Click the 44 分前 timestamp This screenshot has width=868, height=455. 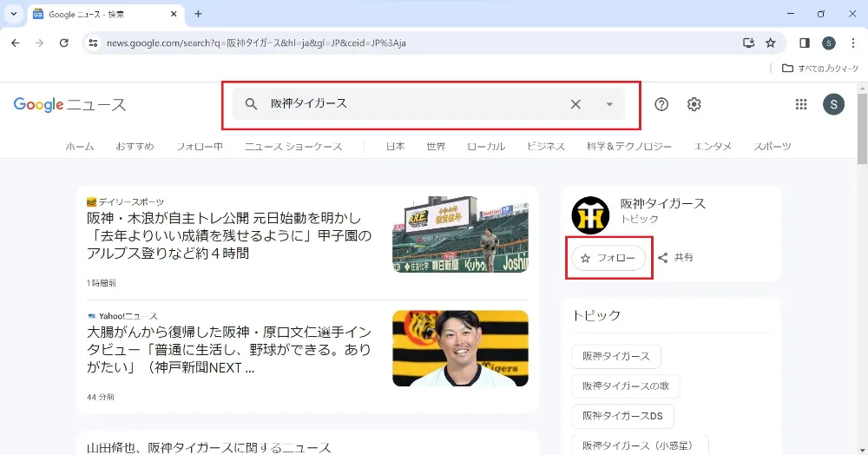[x=101, y=397]
